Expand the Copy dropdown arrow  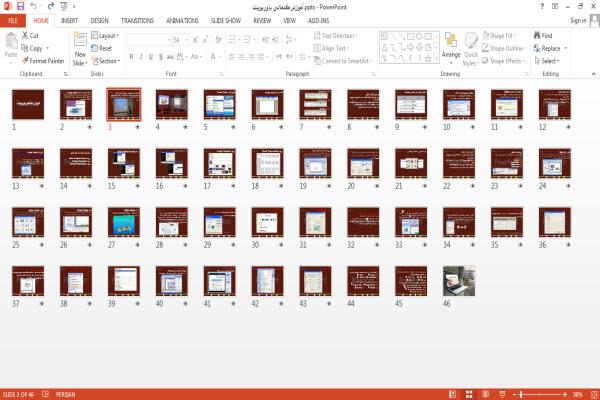(48, 48)
